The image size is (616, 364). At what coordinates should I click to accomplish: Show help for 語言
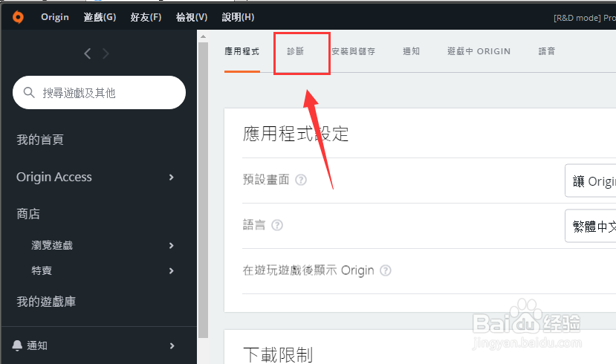(277, 225)
